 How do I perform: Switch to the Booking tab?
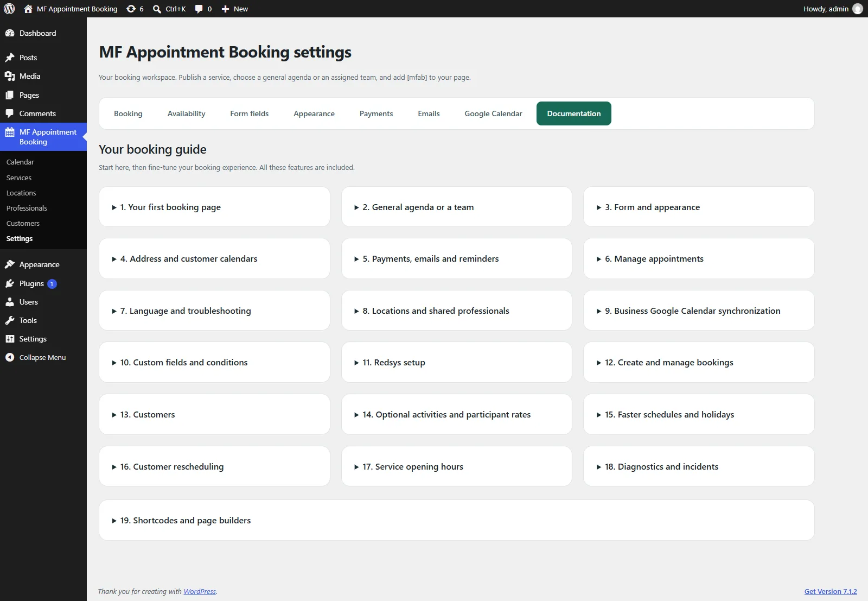click(128, 113)
